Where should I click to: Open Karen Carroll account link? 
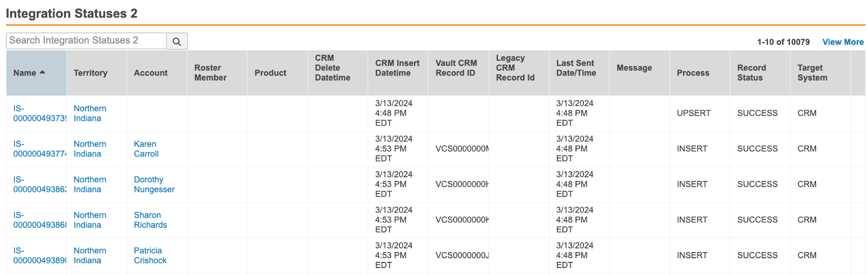coord(146,149)
